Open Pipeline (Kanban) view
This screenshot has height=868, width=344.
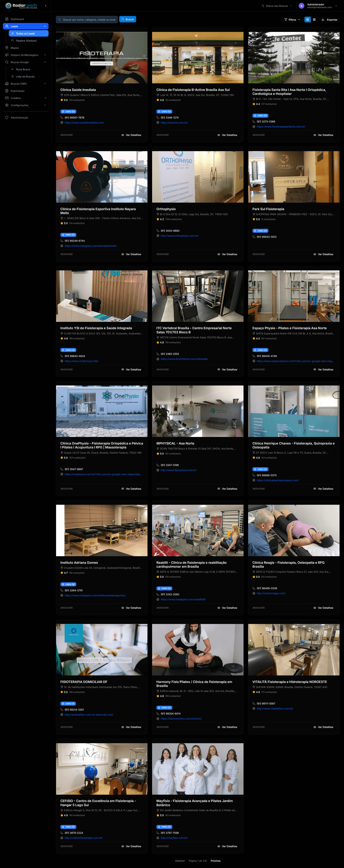(29, 41)
